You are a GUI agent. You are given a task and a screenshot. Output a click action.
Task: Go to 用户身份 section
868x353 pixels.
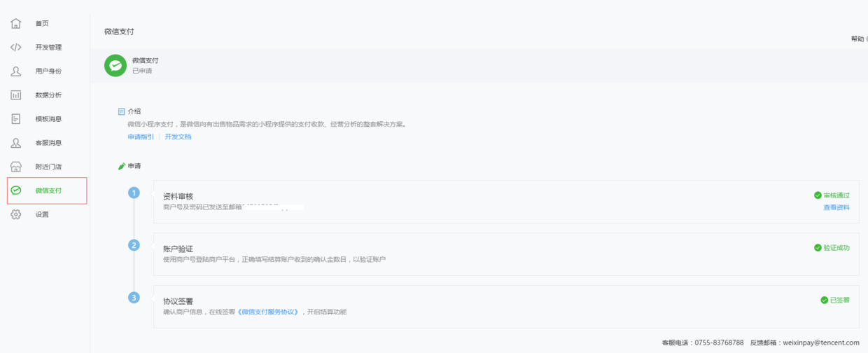(x=49, y=71)
